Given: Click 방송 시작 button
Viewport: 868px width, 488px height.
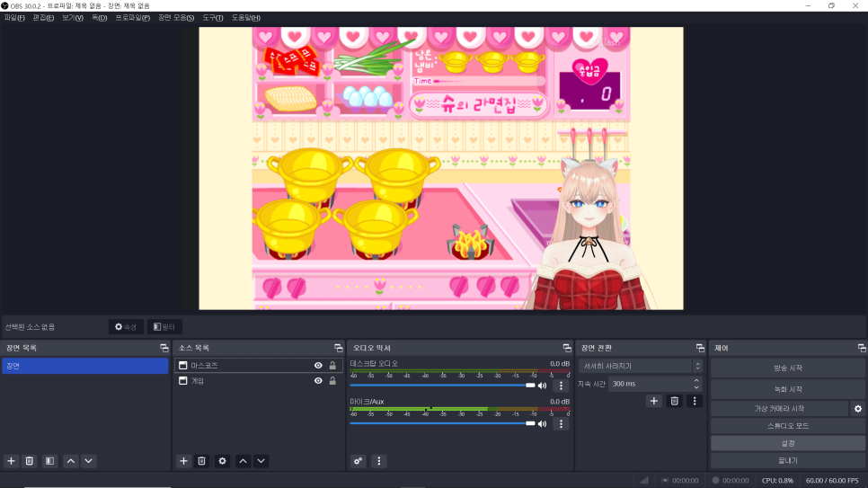Looking at the screenshot, I should coord(788,368).
